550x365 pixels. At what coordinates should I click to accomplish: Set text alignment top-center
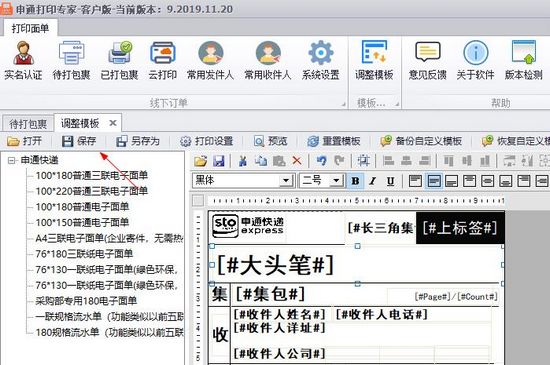coord(470,181)
